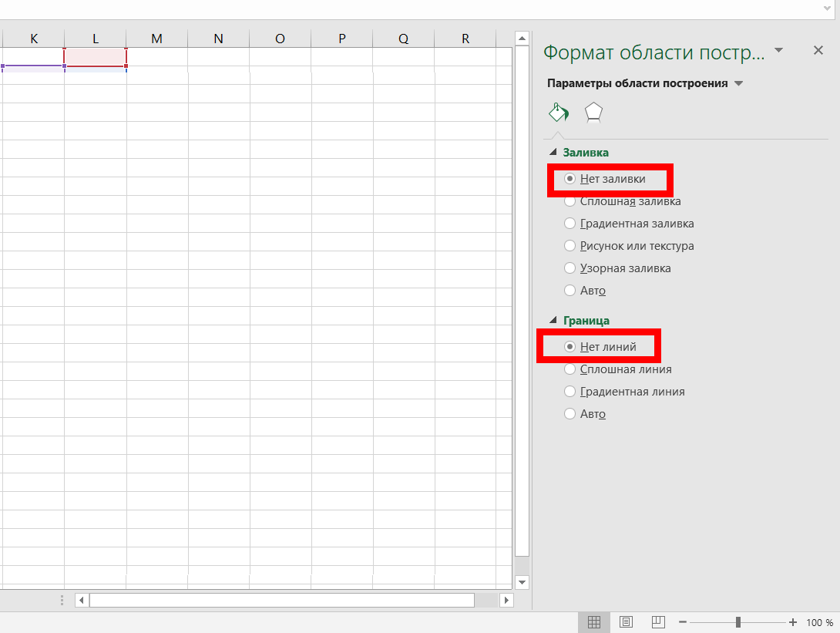Switch to Page Layout view icon

(626, 622)
